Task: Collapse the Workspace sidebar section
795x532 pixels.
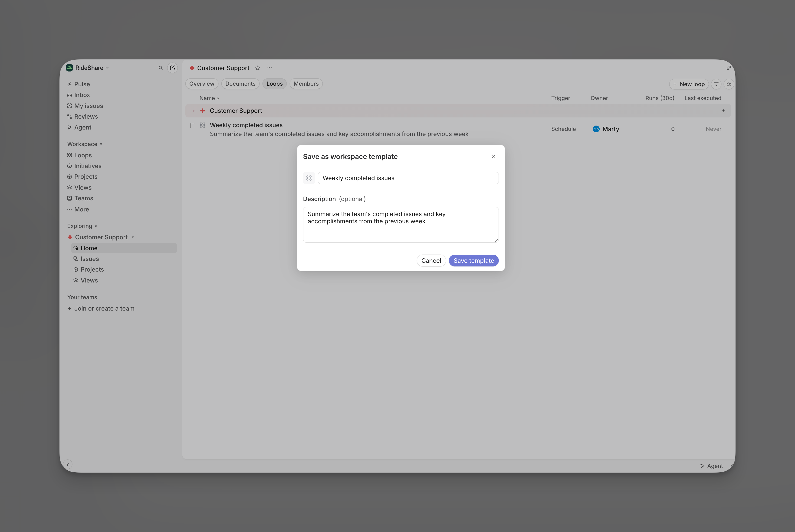Action: [85, 144]
